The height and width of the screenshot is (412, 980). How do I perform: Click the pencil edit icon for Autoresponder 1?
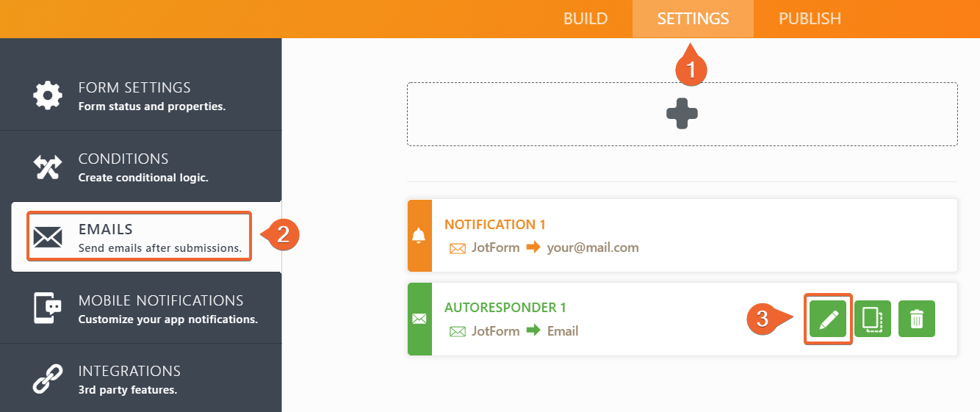pyautogui.click(x=828, y=319)
